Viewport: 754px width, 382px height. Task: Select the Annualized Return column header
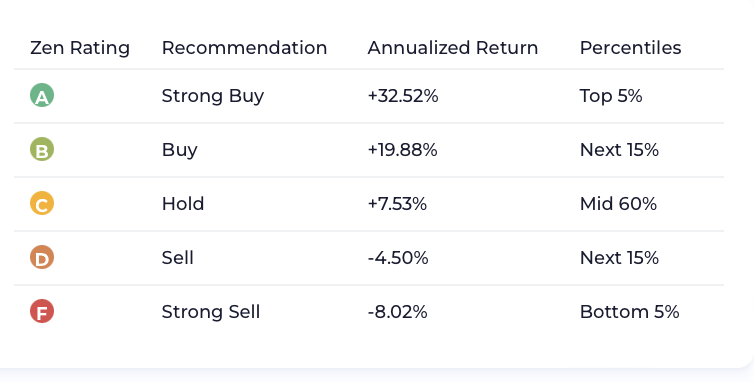click(452, 48)
